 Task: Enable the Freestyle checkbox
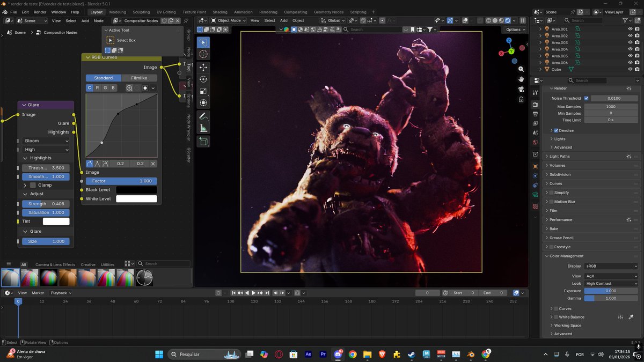551,247
